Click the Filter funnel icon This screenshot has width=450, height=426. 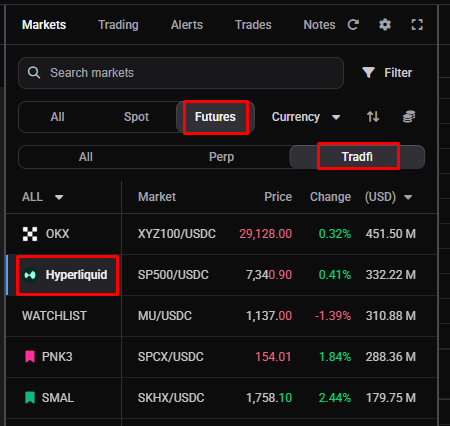368,72
